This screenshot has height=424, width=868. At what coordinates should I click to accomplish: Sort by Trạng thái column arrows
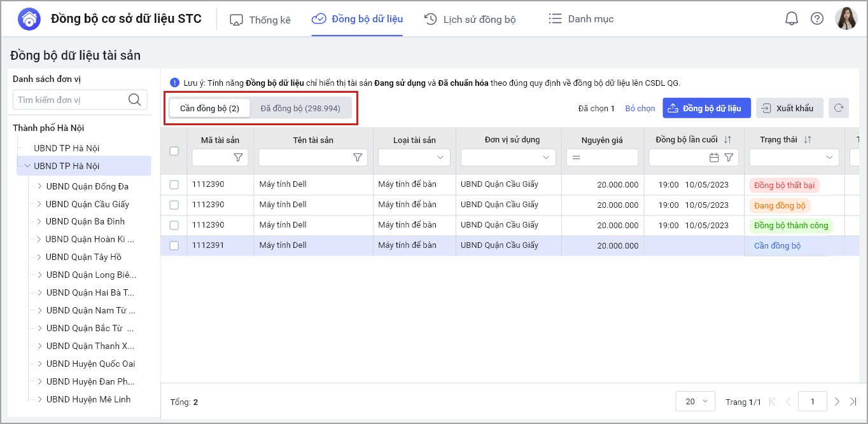click(808, 140)
